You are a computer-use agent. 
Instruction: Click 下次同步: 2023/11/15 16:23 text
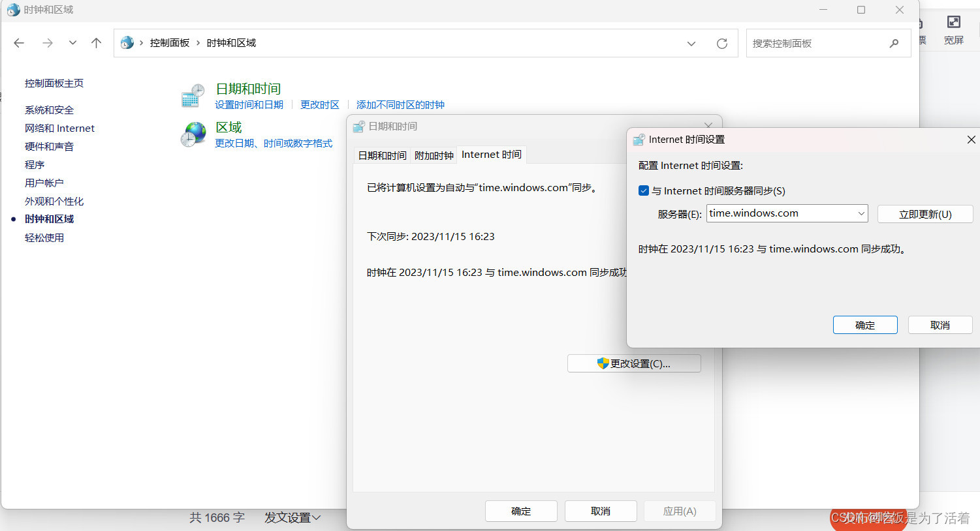431,237
